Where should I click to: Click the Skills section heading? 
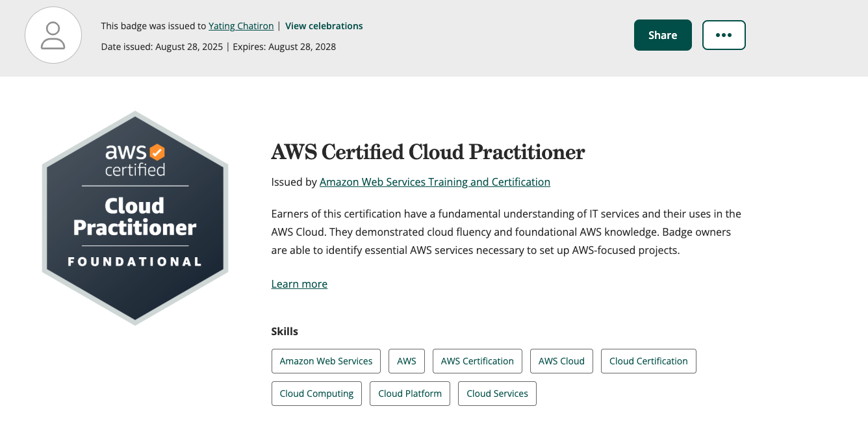click(285, 331)
